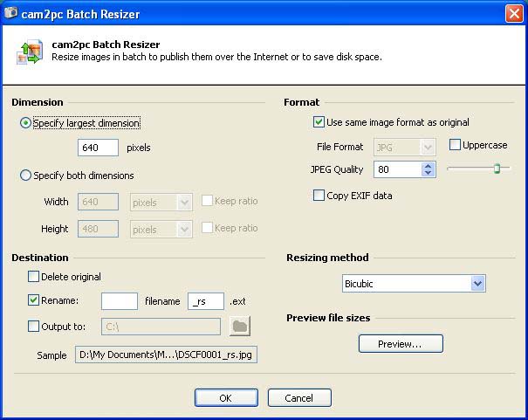
Task: Click the Sample path DSCF0001_rs.jpg field
Action: (x=166, y=355)
